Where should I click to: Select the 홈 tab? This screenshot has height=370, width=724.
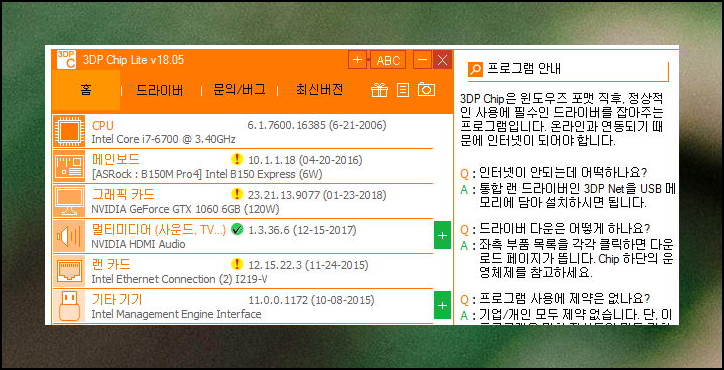point(86,90)
